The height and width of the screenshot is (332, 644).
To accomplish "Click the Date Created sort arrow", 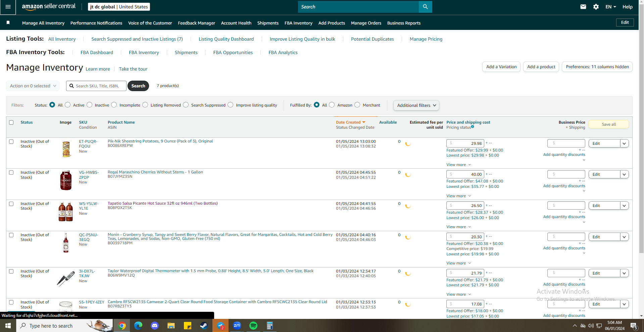I will (x=364, y=122).
